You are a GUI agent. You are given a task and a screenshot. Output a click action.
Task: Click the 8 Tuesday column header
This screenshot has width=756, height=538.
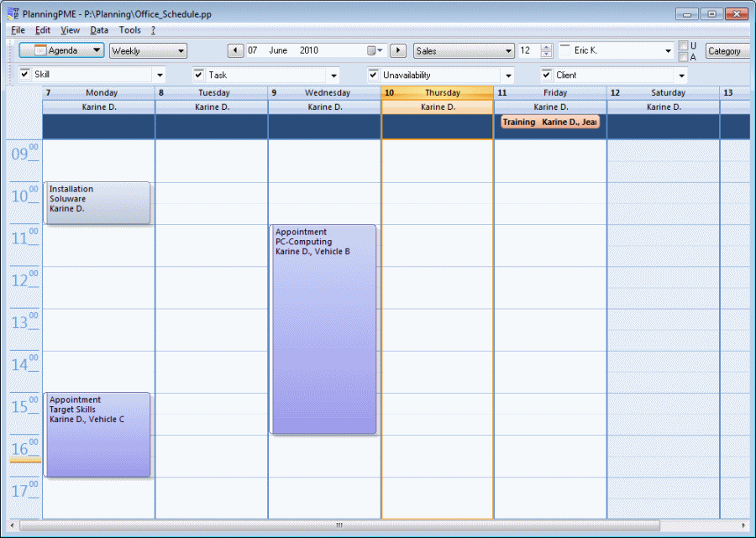[212, 92]
